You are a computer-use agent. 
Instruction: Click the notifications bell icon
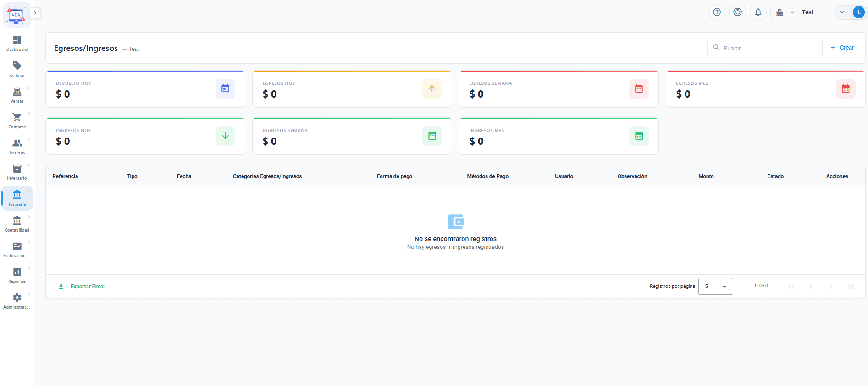tap(758, 12)
